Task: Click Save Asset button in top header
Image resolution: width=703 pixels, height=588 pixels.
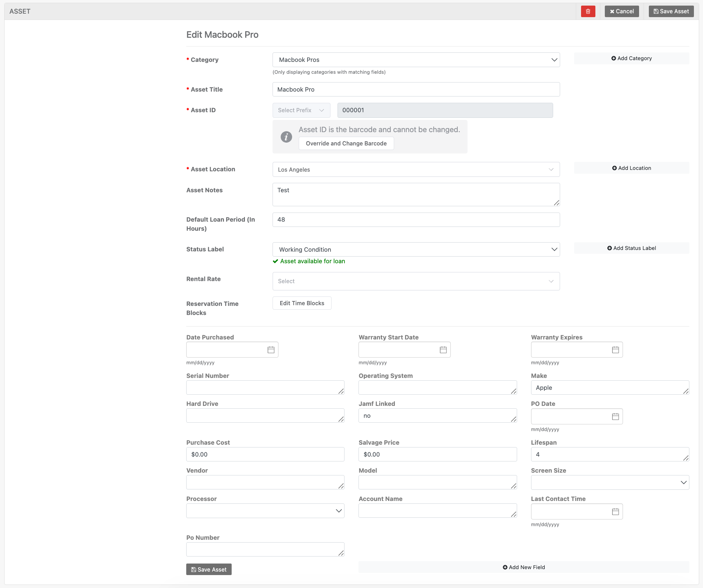Action: (x=671, y=11)
